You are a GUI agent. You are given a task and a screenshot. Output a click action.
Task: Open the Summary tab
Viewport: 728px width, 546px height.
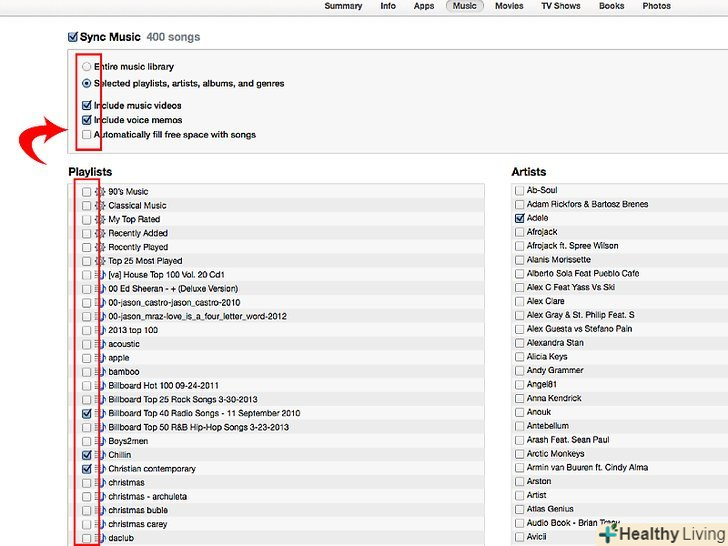[x=343, y=6]
